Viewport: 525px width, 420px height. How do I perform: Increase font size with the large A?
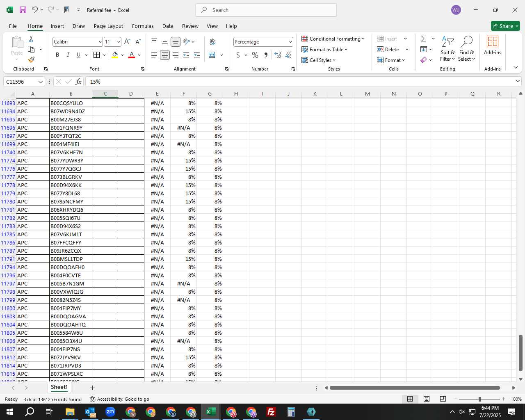pos(127,41)
